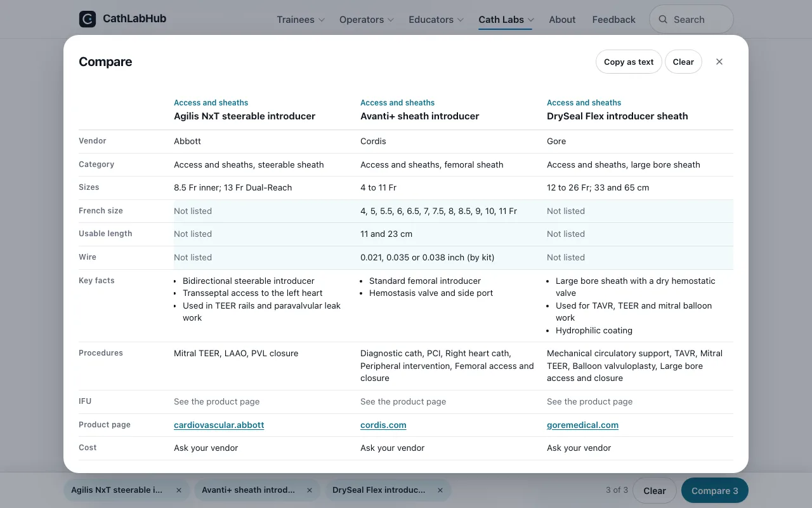The width and height of the screenshot is (812, 508).
Task: Expand the Educators dropdown menu
Action: (436, 20)
